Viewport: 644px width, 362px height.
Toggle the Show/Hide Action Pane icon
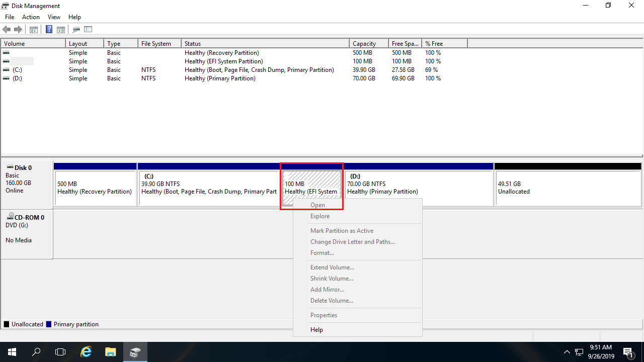(x=61, y=30)
